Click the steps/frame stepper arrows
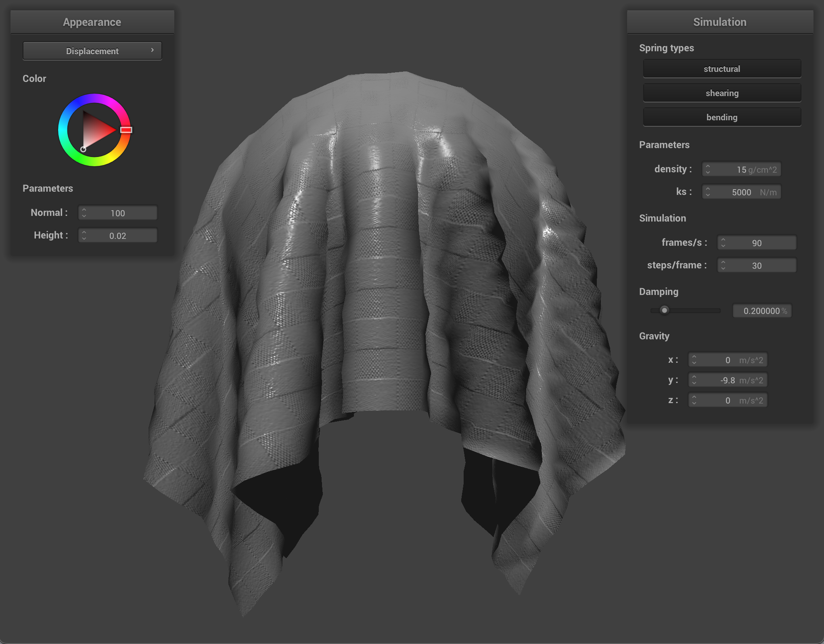This screenshot has width=824, height=644. 723,265
